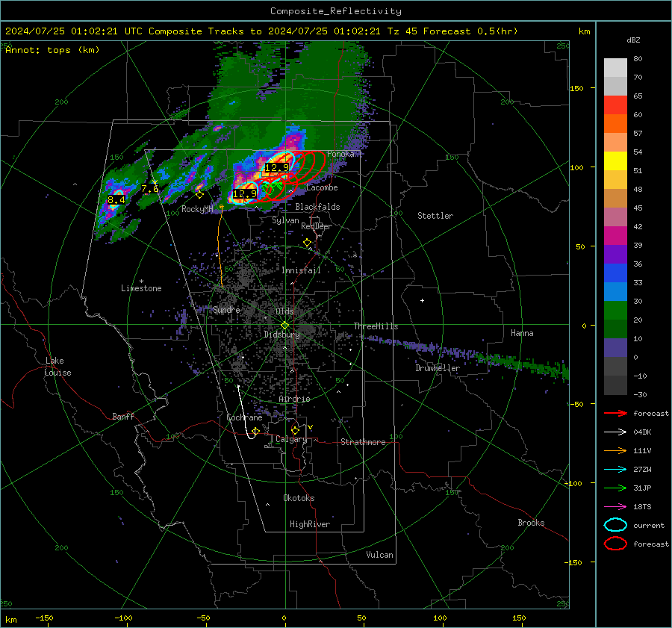Click the cyan 27ZW track arrow

615,469
